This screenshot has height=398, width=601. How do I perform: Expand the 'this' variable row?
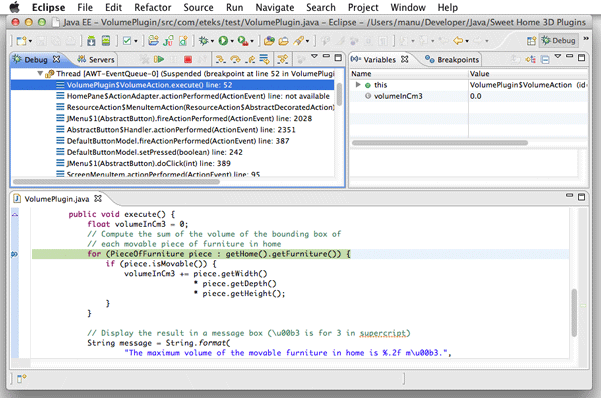coord(358,84)
